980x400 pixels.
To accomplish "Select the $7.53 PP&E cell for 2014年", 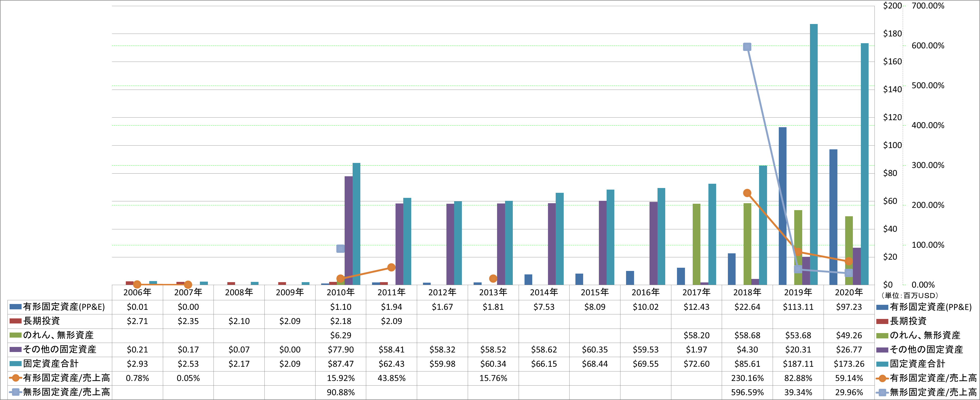I will click(544, 307).
